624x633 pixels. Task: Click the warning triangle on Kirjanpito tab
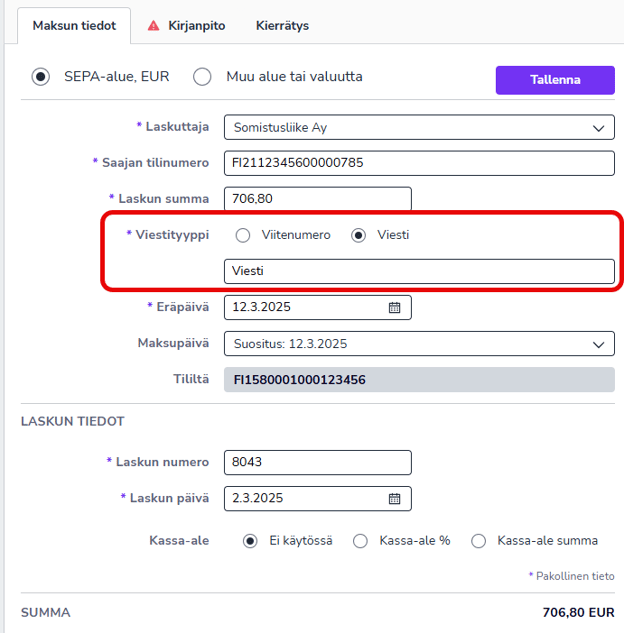[x=153, y=25]
